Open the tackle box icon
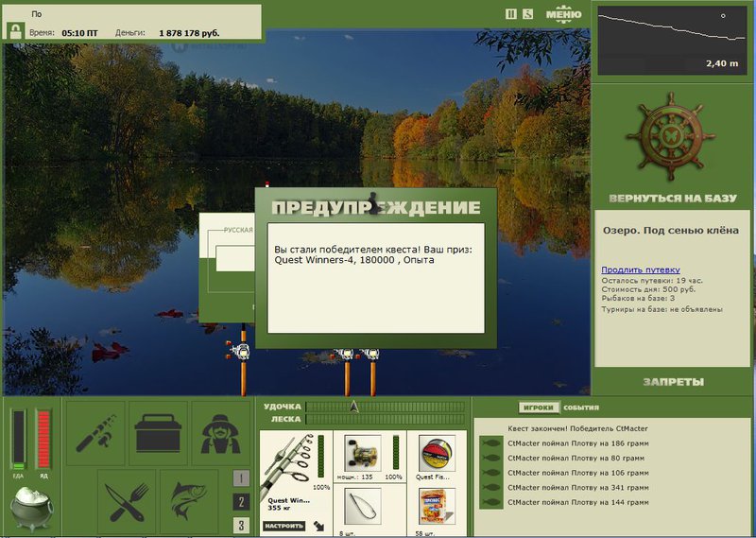Viewport: 756px width, 538px height. click(158, 433)
